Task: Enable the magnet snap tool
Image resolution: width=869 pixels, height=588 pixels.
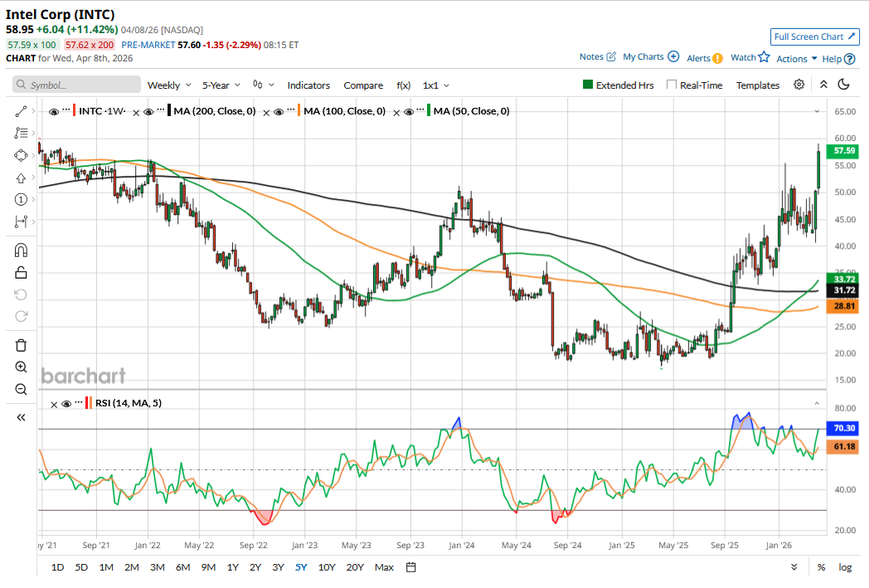Action: tap(21, 250)
